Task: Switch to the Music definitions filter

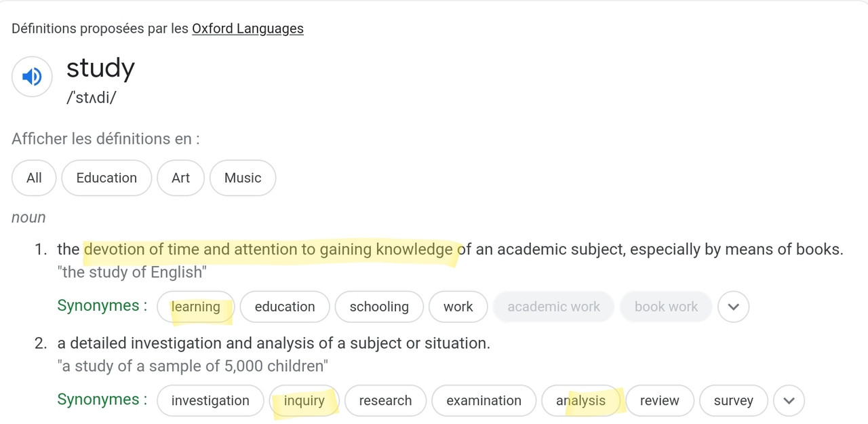Action: coord(243,178)
